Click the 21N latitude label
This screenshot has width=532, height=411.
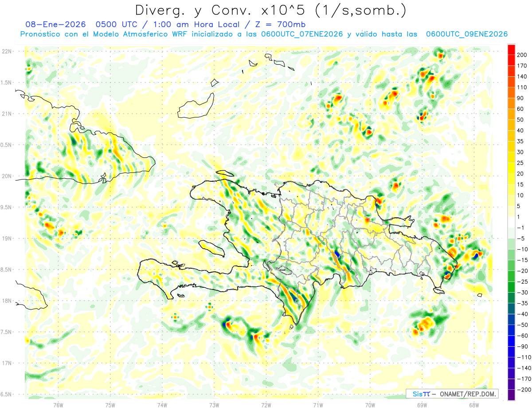7,114
